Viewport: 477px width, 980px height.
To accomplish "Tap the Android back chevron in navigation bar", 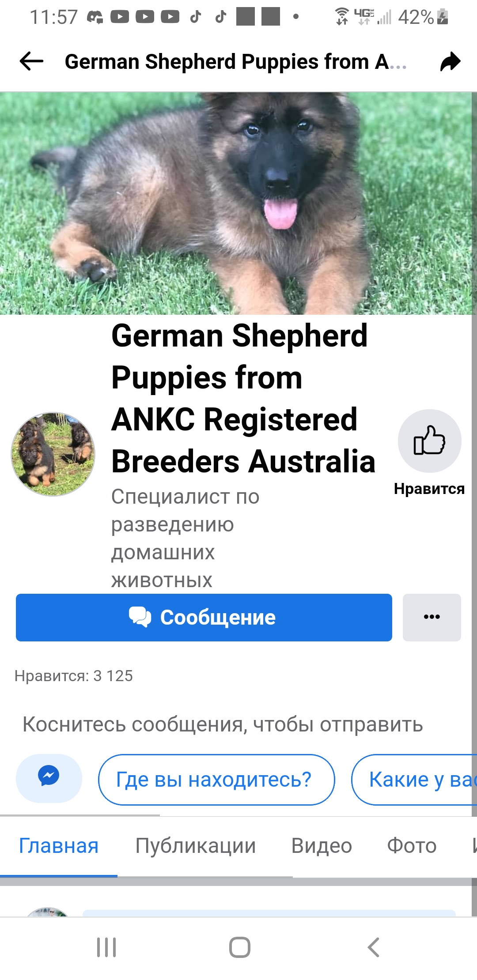I will click(374, 947).
